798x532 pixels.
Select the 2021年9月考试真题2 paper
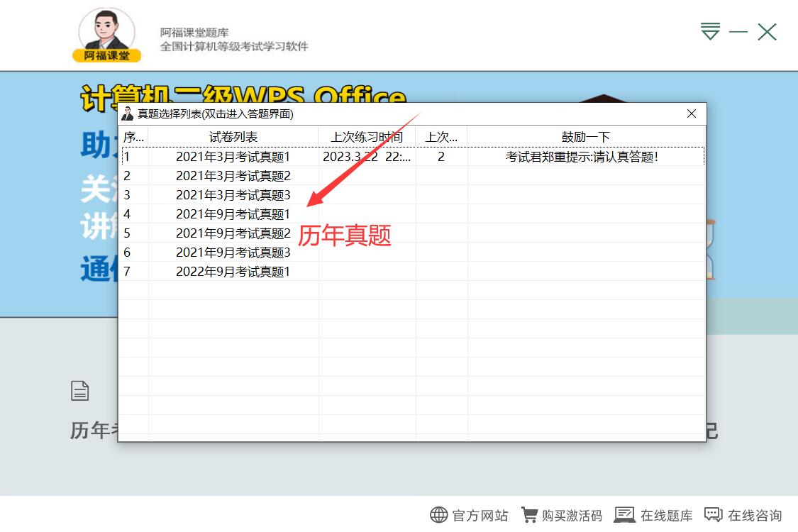pyautogui.click(x=233, y=233)
